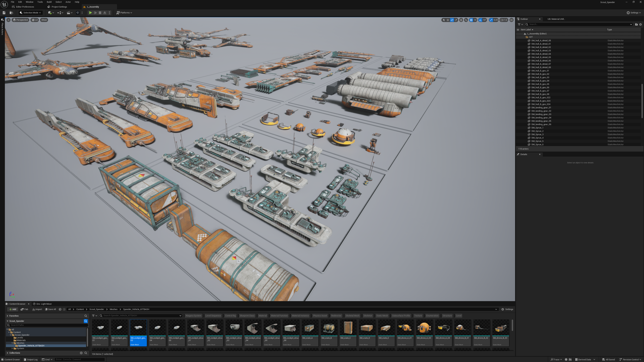Click Save All in Content Browser
The image size is (644, 362).
51,309
